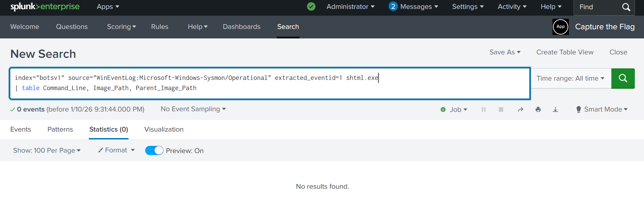Screen dimensions: 644x203
Task: Open the Settings dropdown
Action: (x=468, y=7)
